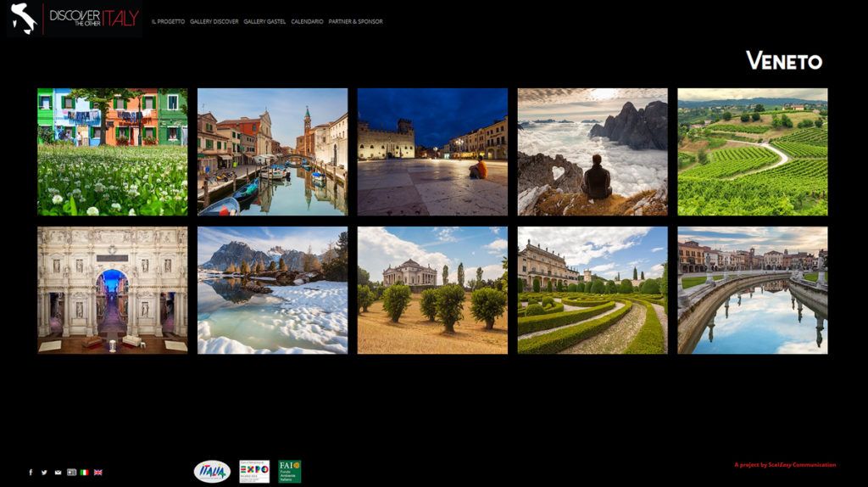Select the person above clouds photo
The image size is (868, 487).
(x=593, y=152)
